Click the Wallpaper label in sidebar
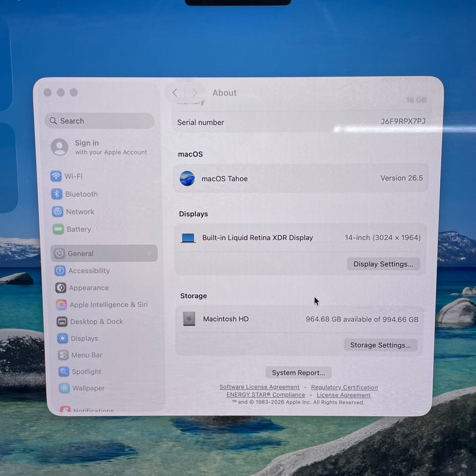Screen dimensions: 476x476 (89, 388)
